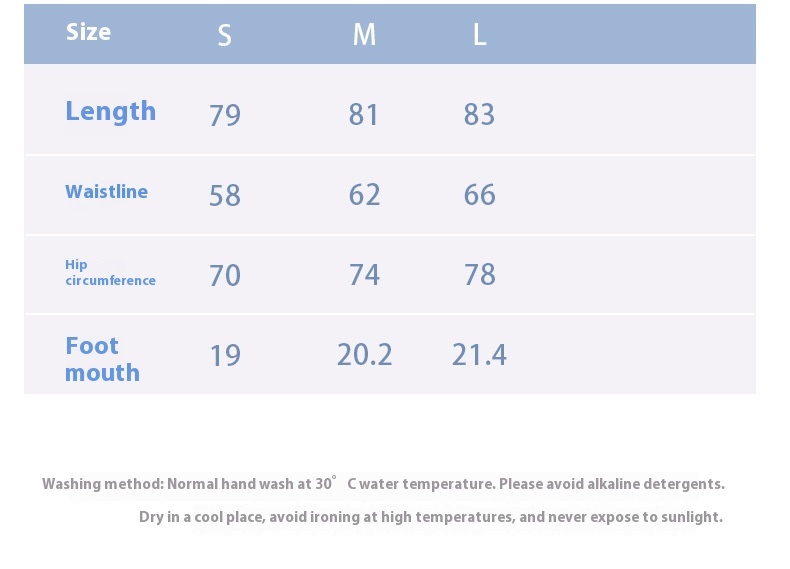Image resolution: width=790 pixels, height=569 pixels.
Task: Click the Length value 83
Action: [479, 115]
